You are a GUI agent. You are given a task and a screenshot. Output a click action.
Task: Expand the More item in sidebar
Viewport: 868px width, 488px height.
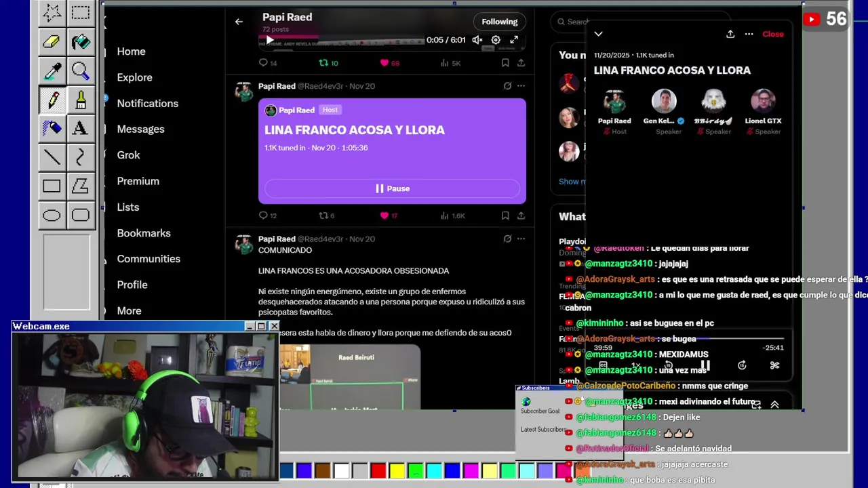pos(129,310)
